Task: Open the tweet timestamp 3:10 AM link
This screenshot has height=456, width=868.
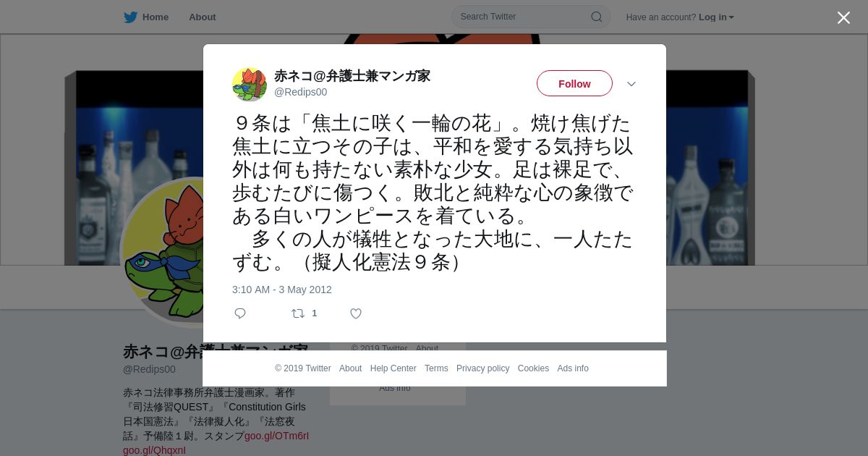Action: coord(282,290)
